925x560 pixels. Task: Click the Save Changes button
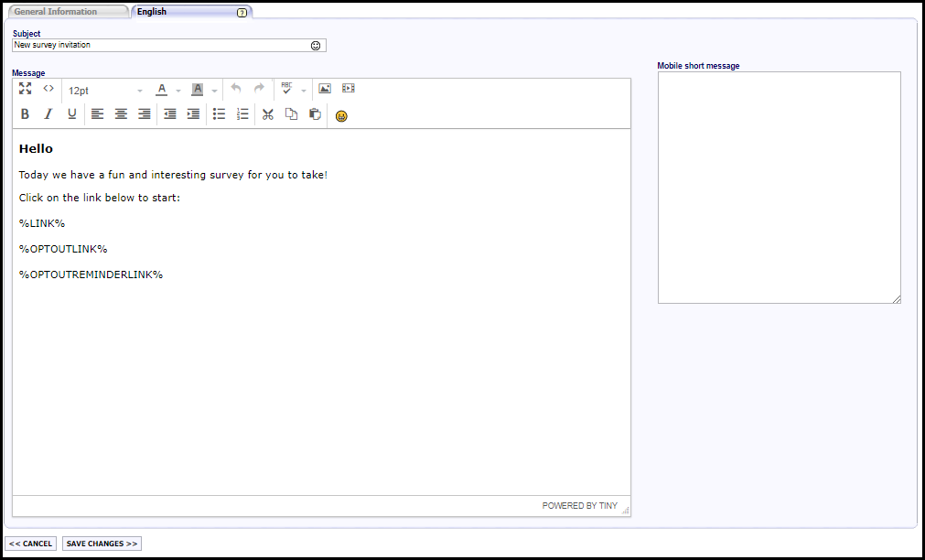[x=102, y=544]
